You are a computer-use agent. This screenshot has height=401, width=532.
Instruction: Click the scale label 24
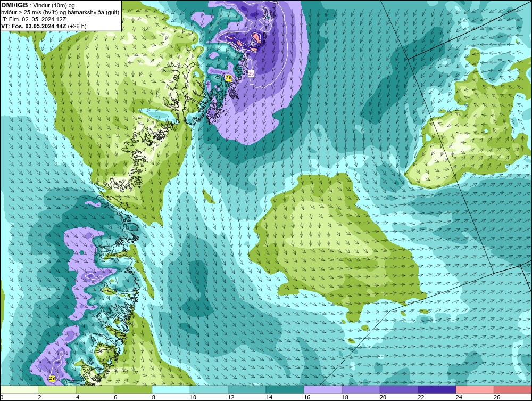459,397
